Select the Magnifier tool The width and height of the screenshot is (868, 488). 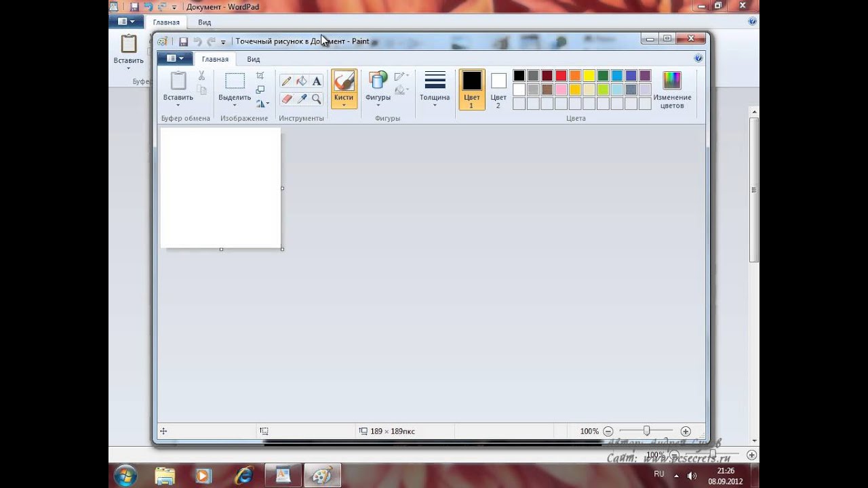[x=317, y=99]
